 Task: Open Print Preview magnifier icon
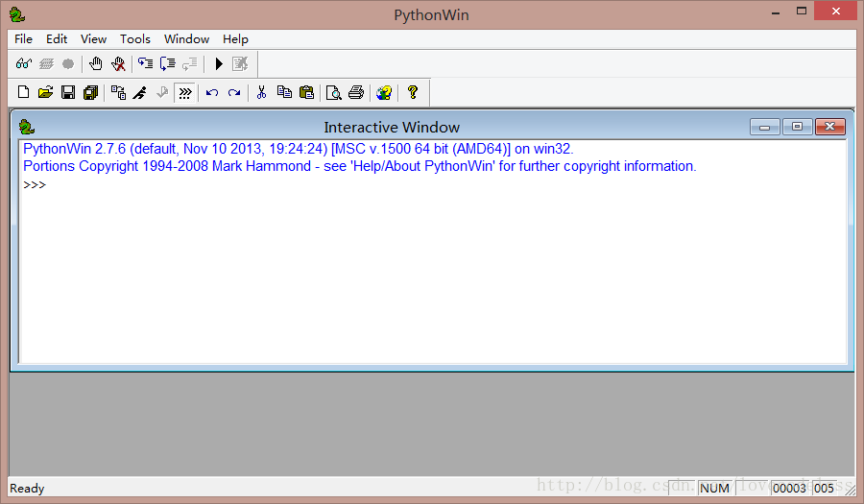(x=334, y=92)
